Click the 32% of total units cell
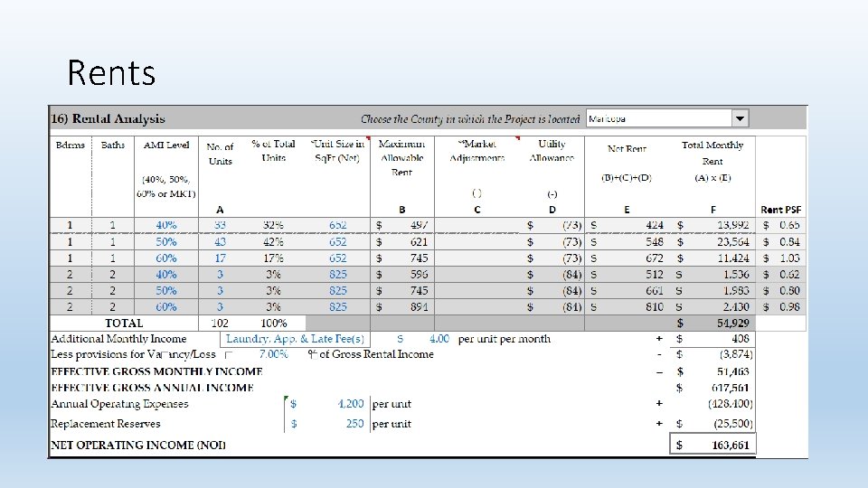868x488 pixels. click(x=273, y=225)
